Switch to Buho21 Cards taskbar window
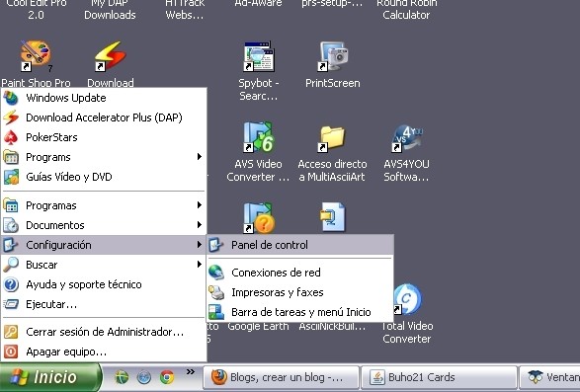 click(x=439, y=377)
